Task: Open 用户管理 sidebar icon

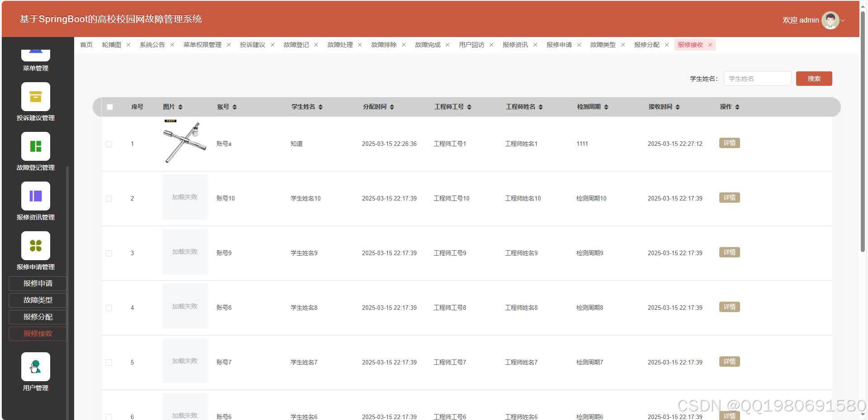Action: [36, 367]
